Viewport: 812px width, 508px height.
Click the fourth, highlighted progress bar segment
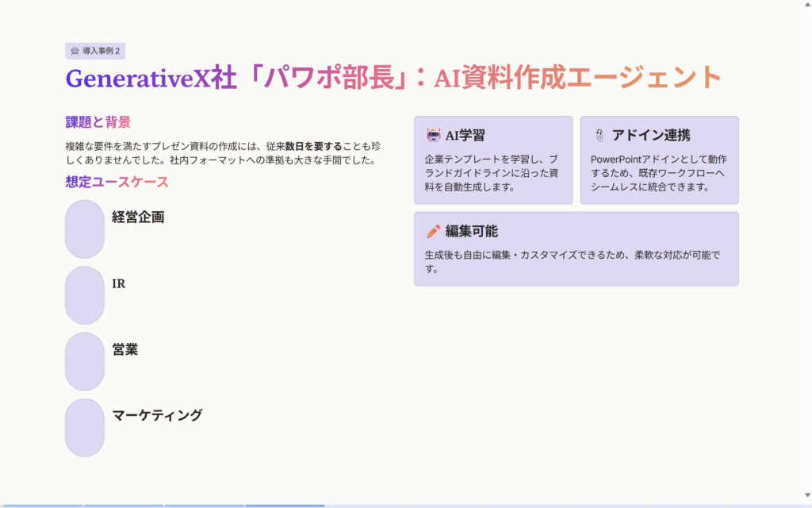(x=285, y=506)
